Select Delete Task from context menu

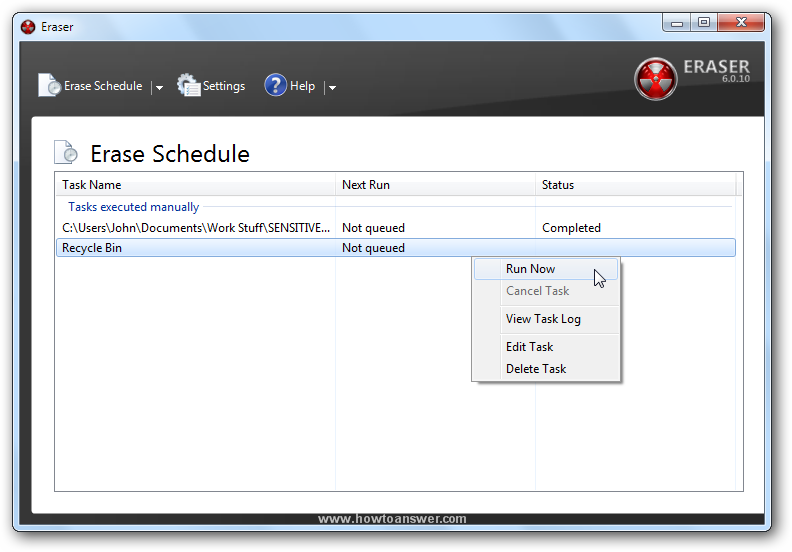pos(546,369)
